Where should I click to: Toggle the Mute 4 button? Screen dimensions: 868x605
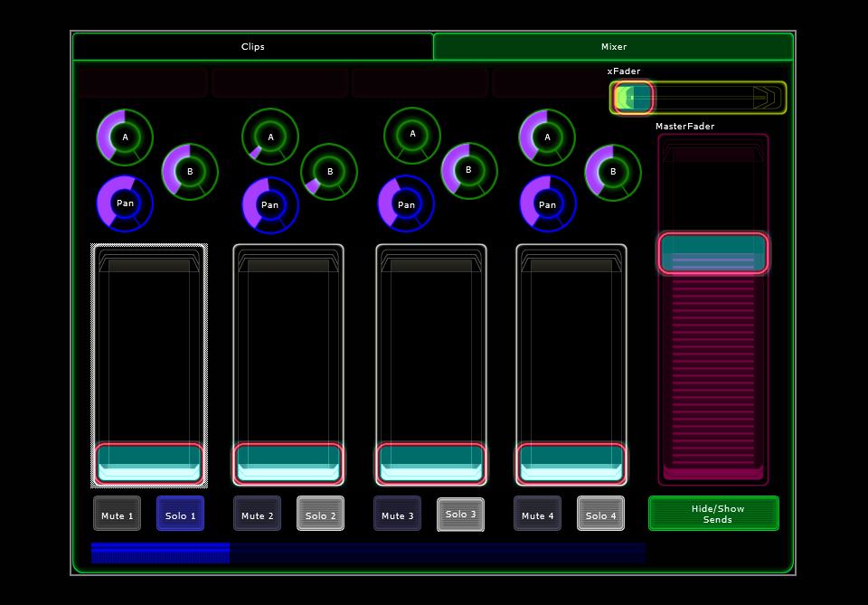pos(537,514)
